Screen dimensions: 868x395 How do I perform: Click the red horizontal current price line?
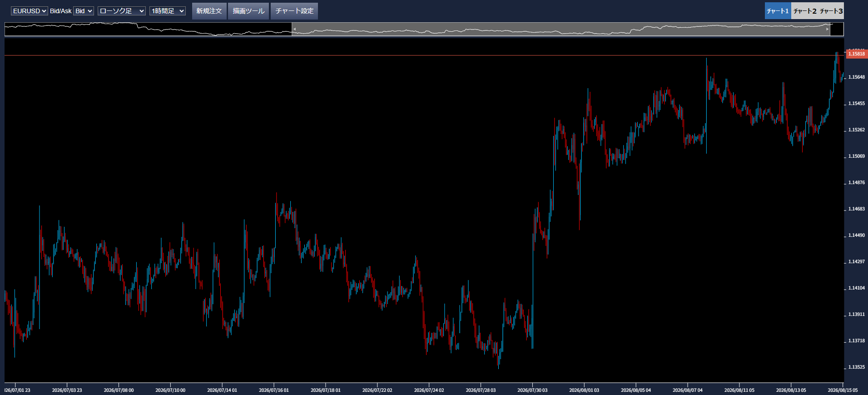(424, 55)
